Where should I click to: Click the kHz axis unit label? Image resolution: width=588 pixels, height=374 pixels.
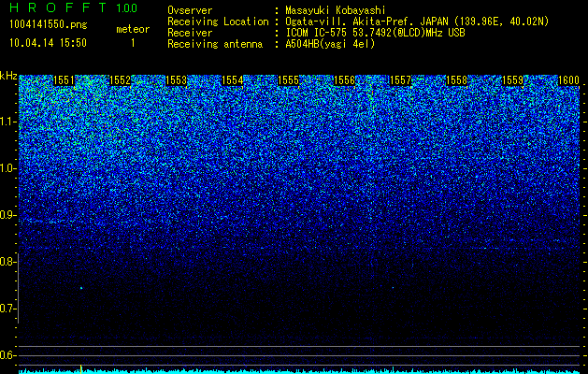8,76
